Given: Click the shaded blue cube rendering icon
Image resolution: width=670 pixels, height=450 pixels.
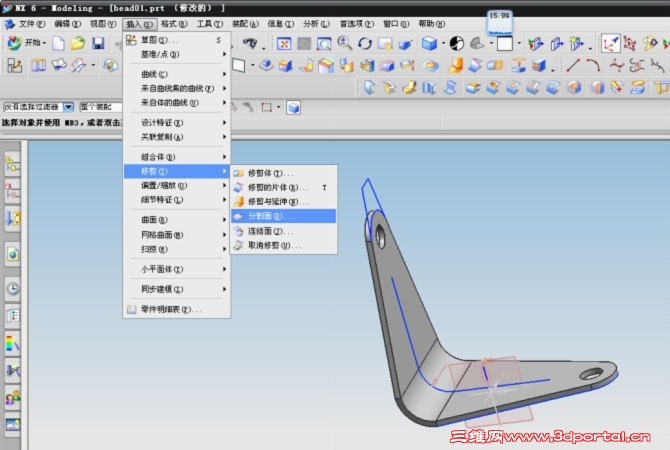Looking at the screenshot, I should [429, 43].
